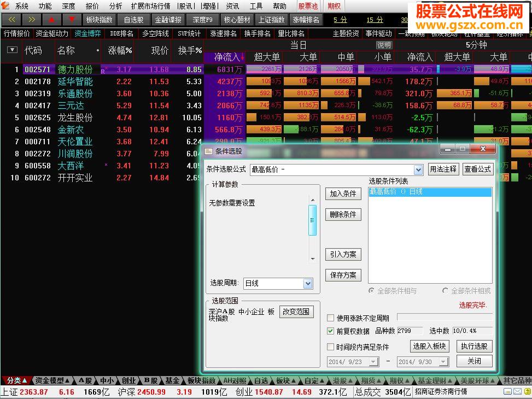Open the DDE排名 tab

click(122, 33)
